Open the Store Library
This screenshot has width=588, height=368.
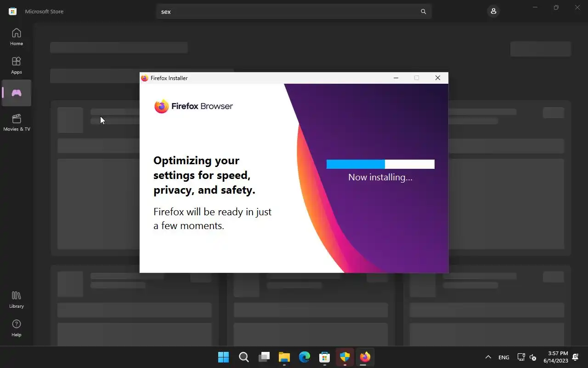coord(17,299)
